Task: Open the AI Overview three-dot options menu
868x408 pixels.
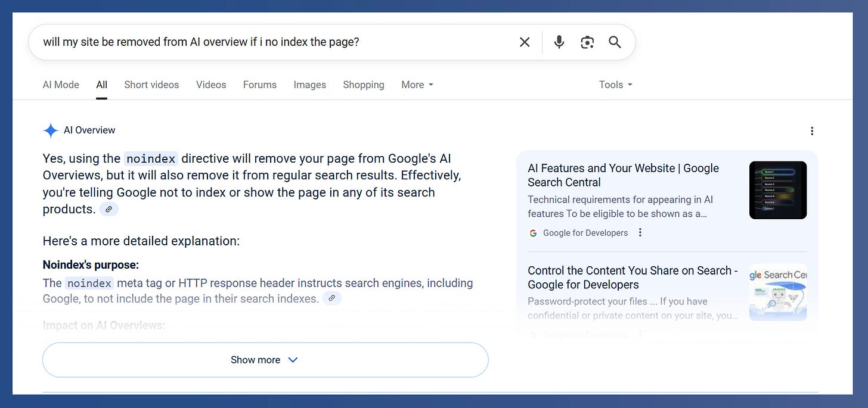Action: (x=811, y=131)
